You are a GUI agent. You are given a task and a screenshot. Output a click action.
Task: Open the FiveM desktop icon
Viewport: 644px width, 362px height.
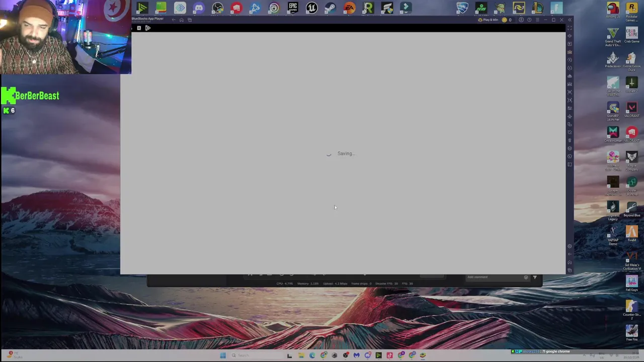click(x=632, y=234)
